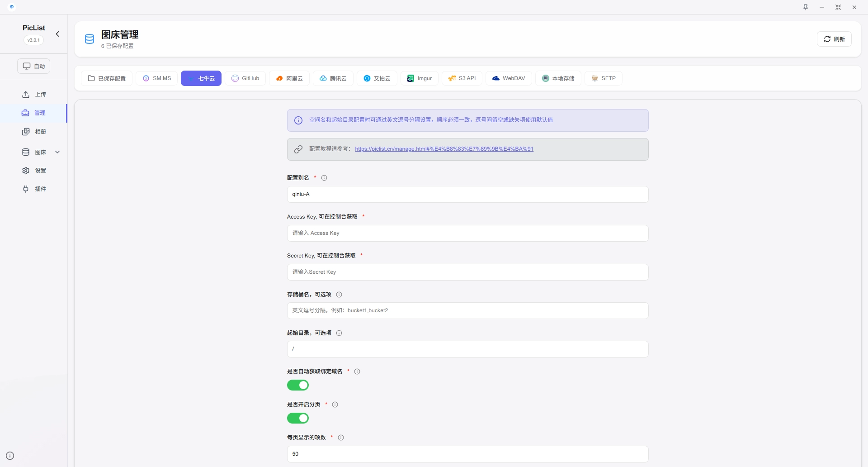The image size is (868, 467).
Task: Click info icon next to 是否开启分页
Action: coord(335,405)
